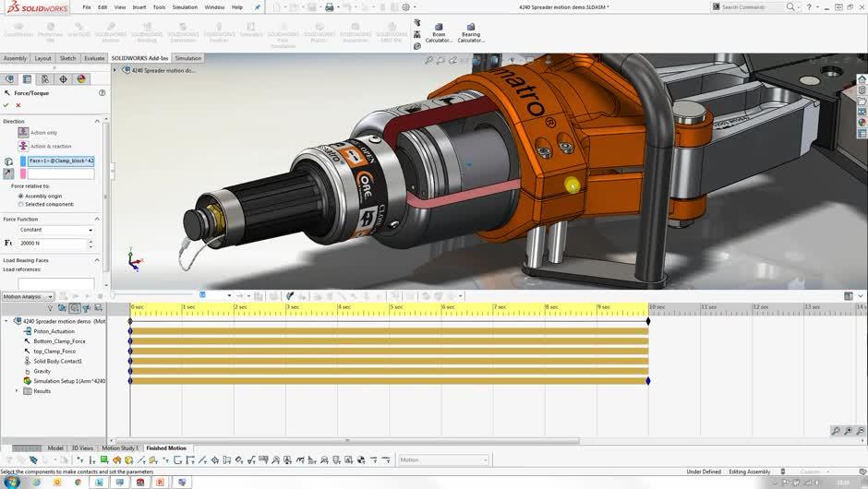Collapse the Direction section
868x489 pixels.
(x=97, y=121)
